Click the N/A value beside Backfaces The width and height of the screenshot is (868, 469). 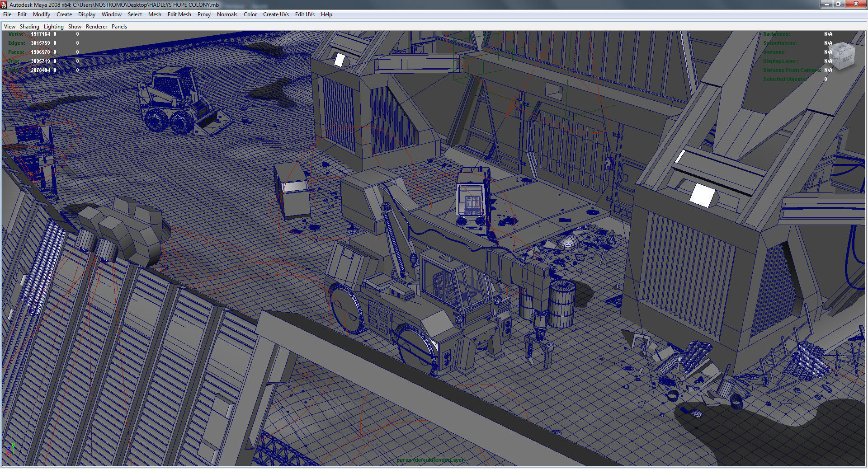[828, 34]
